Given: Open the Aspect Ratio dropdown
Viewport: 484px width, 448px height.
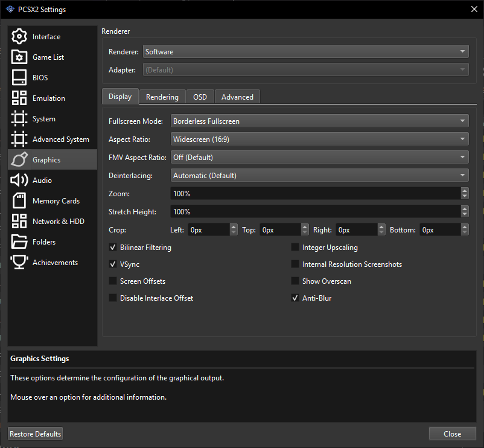Looking at the screenshot, I should [x=320, y=139].
